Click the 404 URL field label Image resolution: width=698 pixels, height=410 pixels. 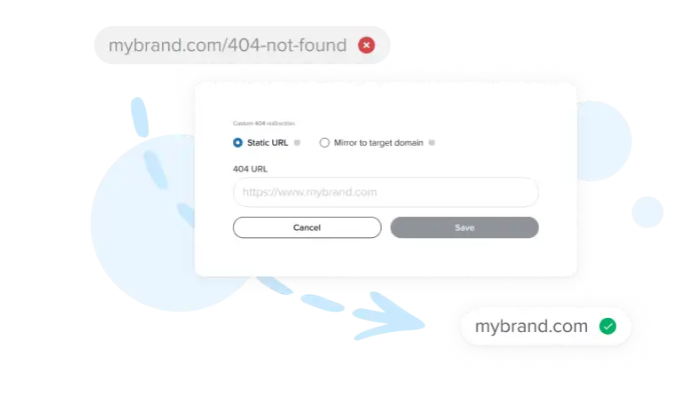pyautogui.click(x=250, y=169)
